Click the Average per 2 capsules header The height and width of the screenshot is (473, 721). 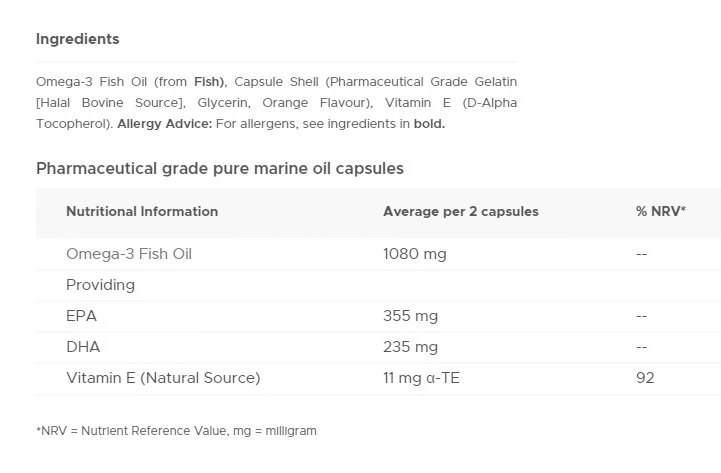460,211
